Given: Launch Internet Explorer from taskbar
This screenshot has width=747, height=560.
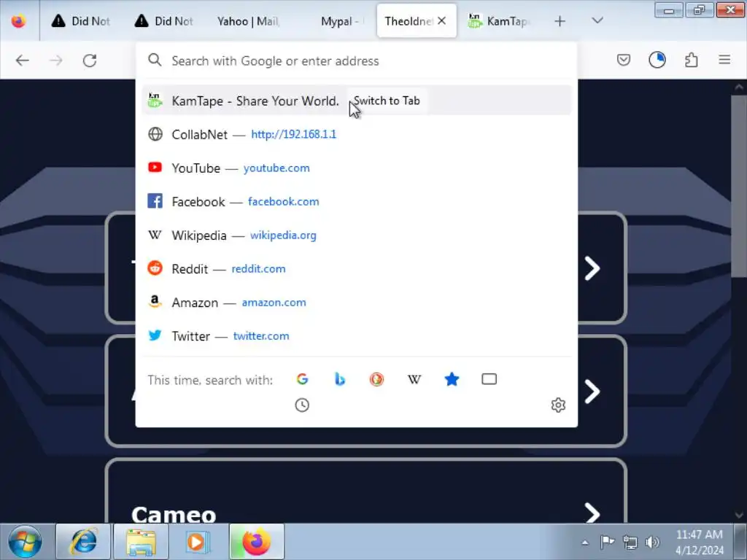Looking at the screenshot, I should tap(83, 542).
